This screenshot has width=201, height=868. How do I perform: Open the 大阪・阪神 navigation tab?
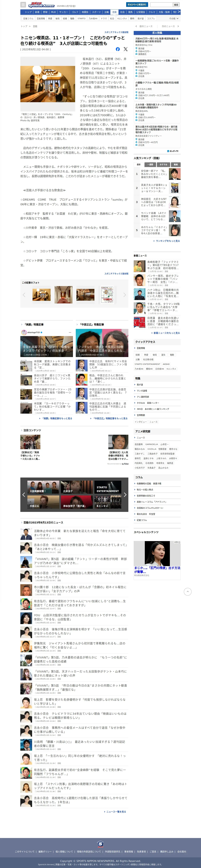coord(164,12)
